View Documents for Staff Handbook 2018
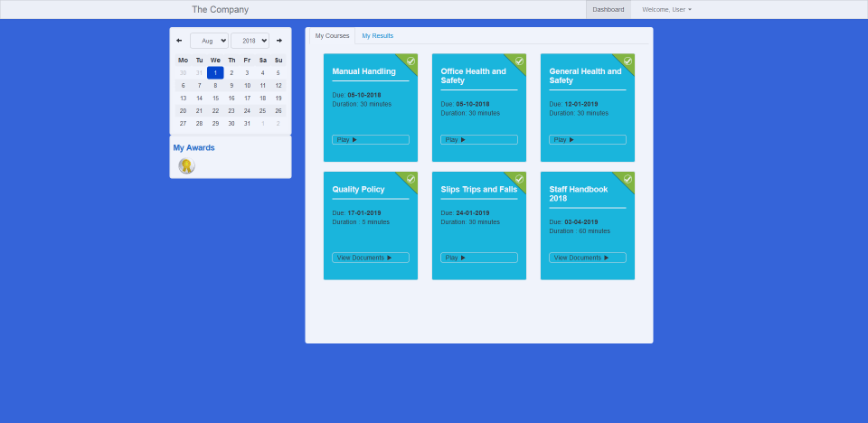The width and height of the screenshot is (868, 423). pos(588,258)
